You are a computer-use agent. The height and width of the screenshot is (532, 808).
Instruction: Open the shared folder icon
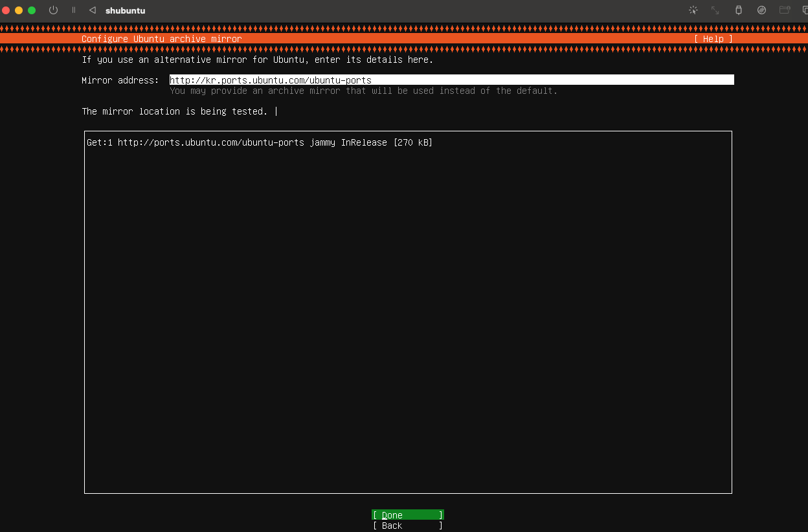(x=785, y=10)
